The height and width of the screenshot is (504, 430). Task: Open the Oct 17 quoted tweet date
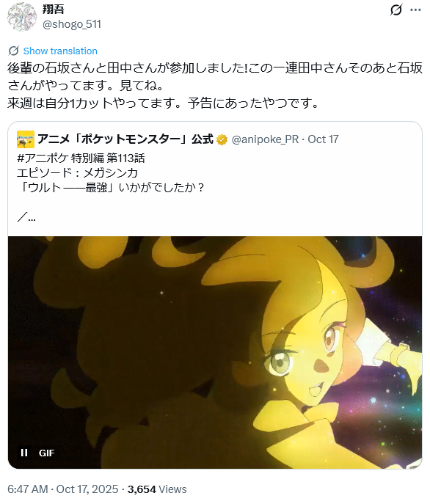click(323, 139)
